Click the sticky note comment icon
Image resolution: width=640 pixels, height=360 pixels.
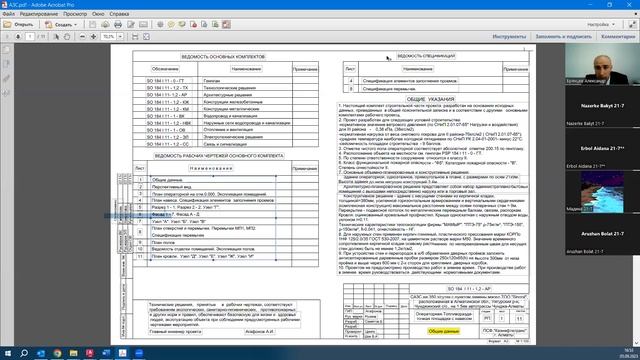click(x=171, y=24)
